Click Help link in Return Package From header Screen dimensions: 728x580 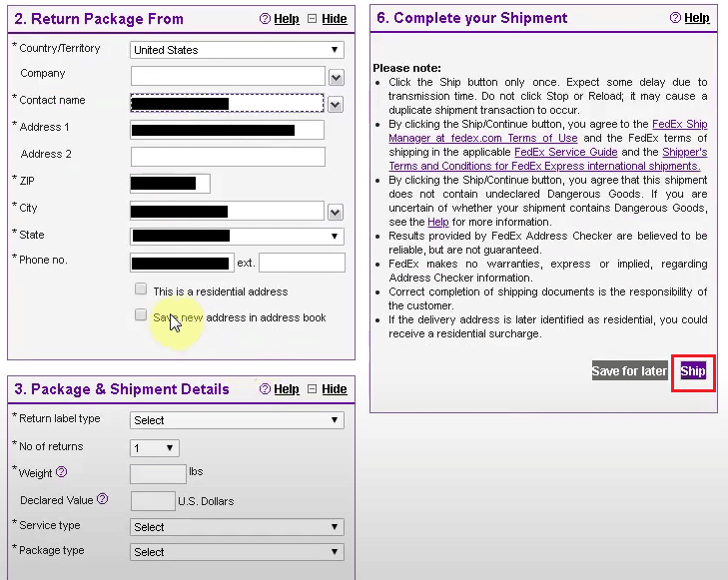click(x=287, y=19)
